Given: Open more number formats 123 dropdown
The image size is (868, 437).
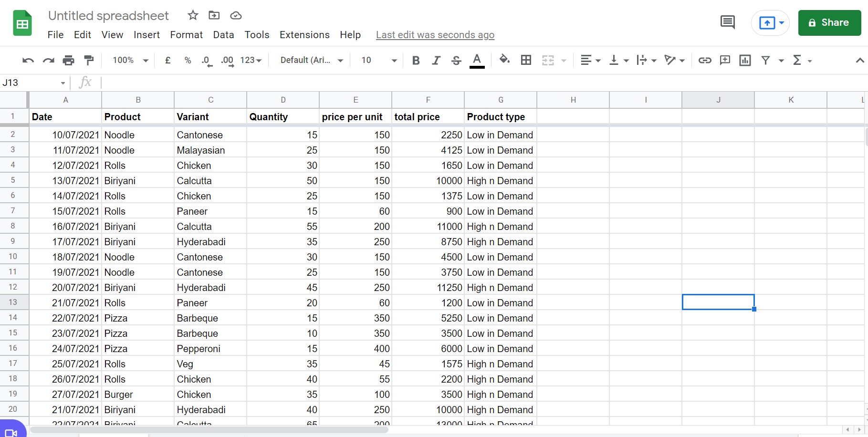Looking at the screenshot, I should [x=251, y=60].
